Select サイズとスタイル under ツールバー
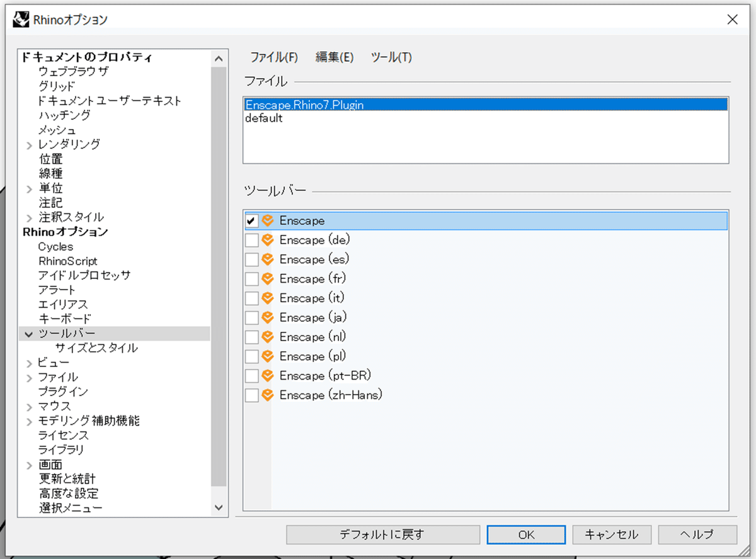 coord(96,348)
